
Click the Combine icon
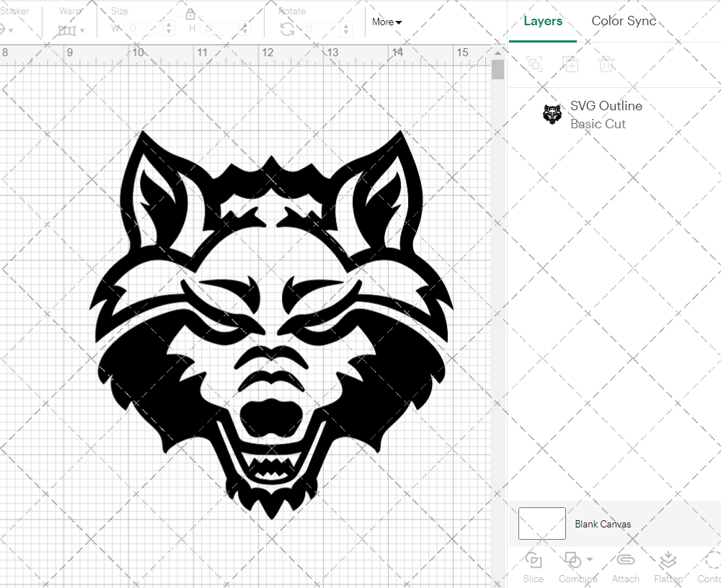coord(573,561)
